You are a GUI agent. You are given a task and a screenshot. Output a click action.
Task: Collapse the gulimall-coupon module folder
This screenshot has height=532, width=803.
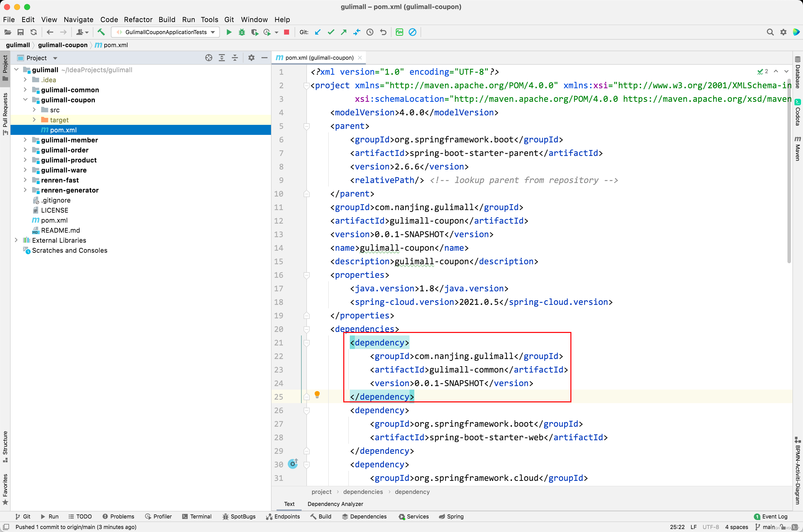(x=25, y=100)
